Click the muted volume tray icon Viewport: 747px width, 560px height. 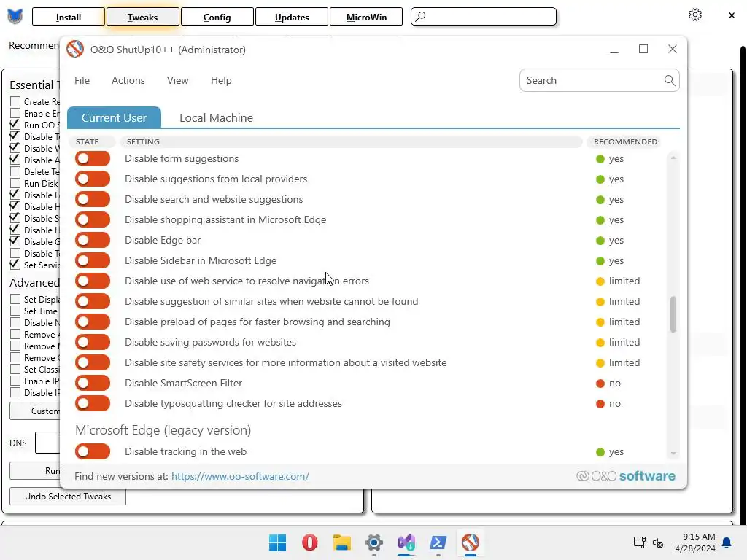click(x=658, y=542)
